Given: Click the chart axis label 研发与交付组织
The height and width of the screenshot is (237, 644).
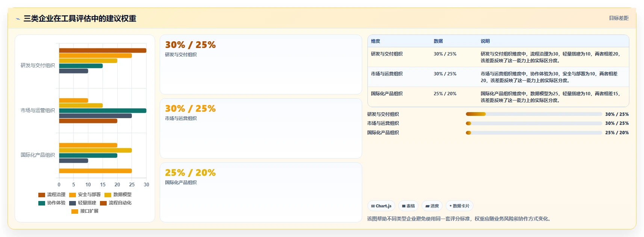Looking at the screenshot, I should pyautogui.click(x=38, y=65).
